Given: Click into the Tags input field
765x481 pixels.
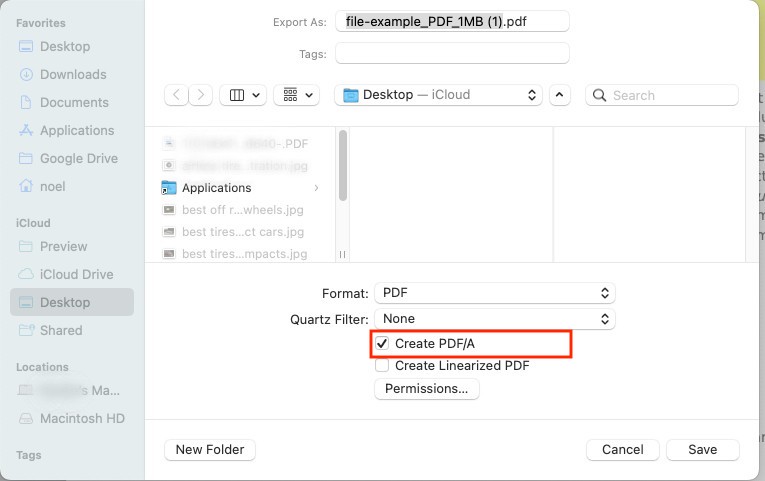Looking at the screenshot, I should click(x=452, y=53).
